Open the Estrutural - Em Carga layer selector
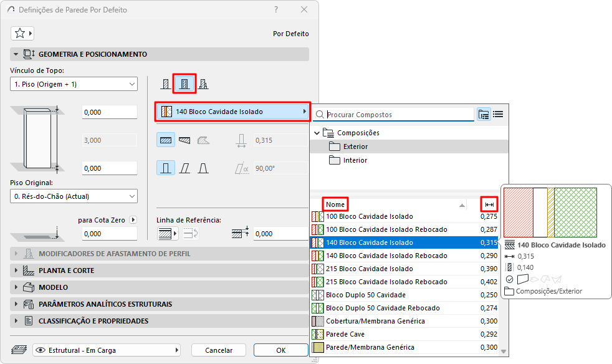Image resolution: width=612 pixels, height=364 pixels. pyautogui.click(x=107, y=350)
